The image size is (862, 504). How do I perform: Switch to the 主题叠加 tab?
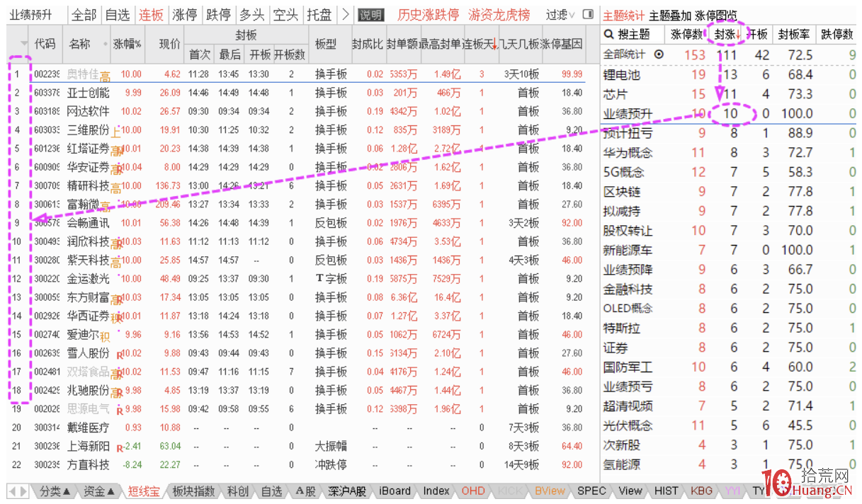point(670,15)
